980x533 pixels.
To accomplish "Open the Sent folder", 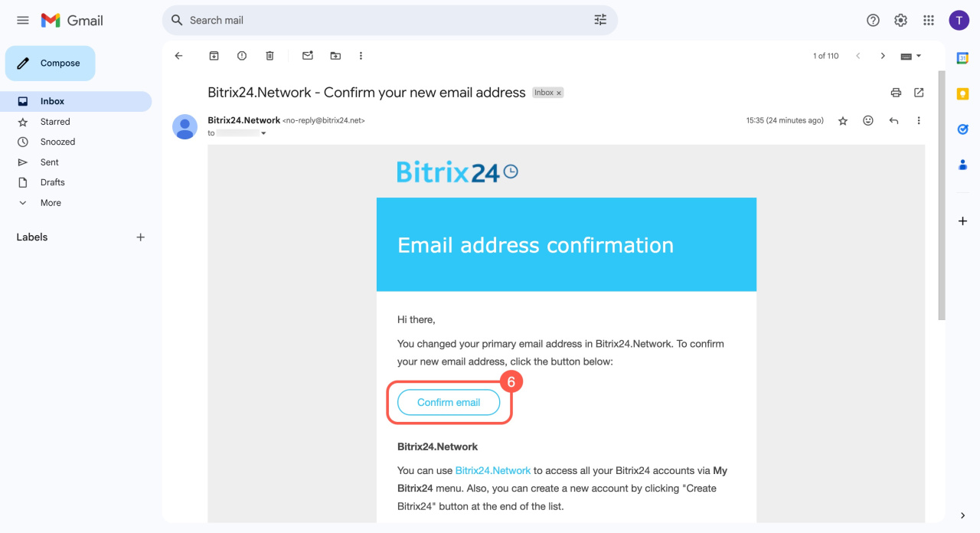I will click(50, 162).
